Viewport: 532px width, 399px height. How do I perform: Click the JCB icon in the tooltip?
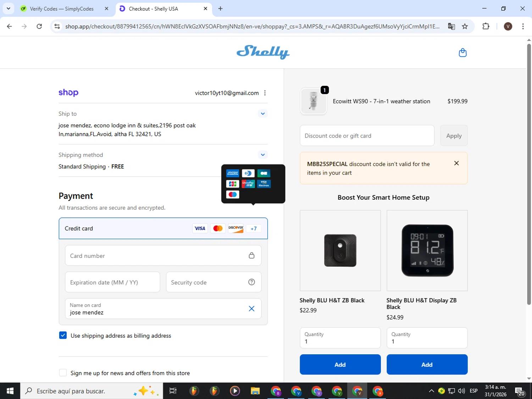pos(233,184)
